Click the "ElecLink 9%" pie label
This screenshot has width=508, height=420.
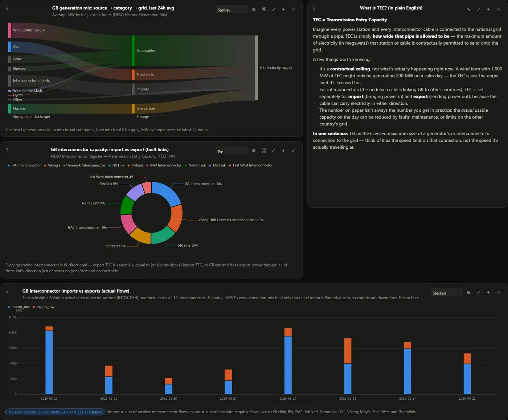(x=108, y=184)
